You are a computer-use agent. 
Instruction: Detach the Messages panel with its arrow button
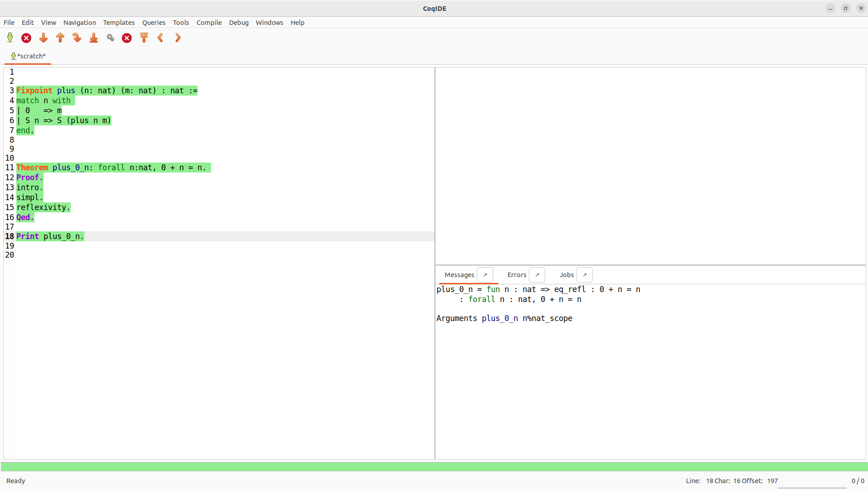pos(485,275)
